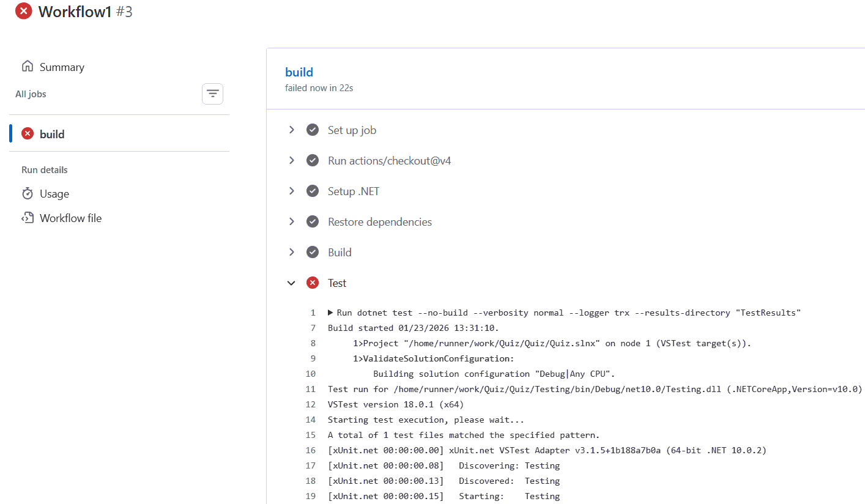Open the Workflow file page
Screen dimensions: 865x504
tap(69, 217)
